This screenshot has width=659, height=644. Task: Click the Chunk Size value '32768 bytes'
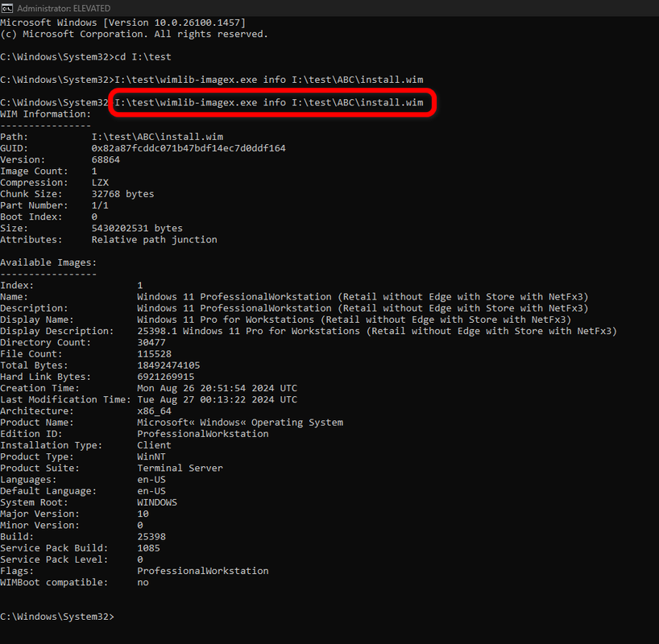pyautogui.click(x=122, y=194)
